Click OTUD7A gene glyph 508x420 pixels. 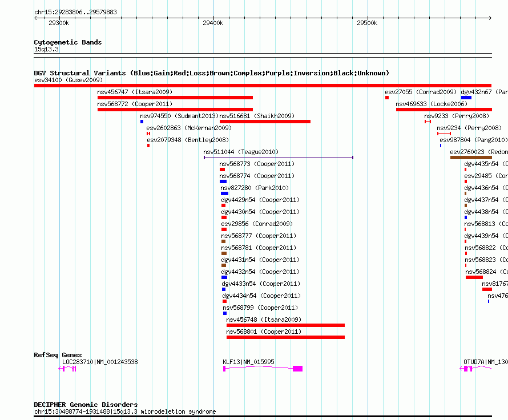pos(475,369)
